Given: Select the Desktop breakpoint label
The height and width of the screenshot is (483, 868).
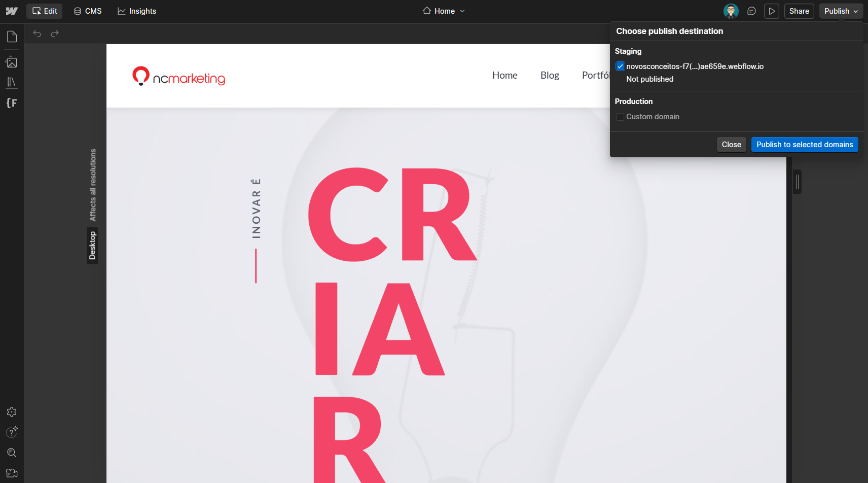Looking at the screenshot, I should pyautogui.click(x=92, y=246).
